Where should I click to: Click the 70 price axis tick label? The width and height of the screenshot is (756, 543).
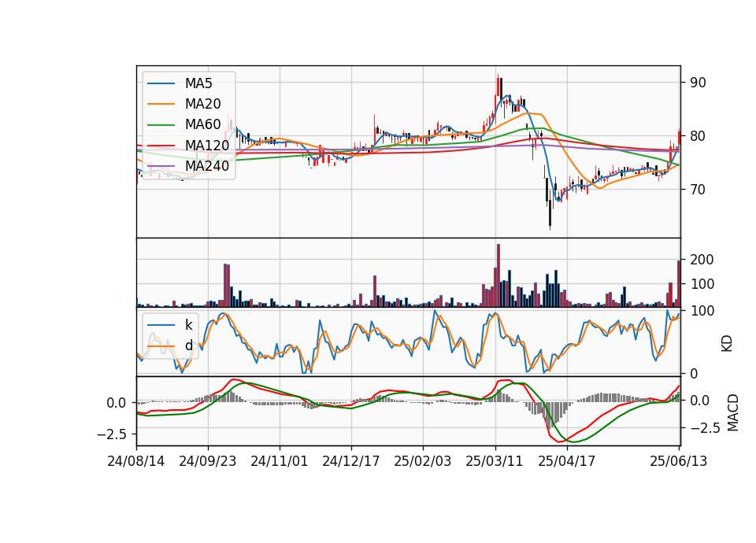[698, 190]
